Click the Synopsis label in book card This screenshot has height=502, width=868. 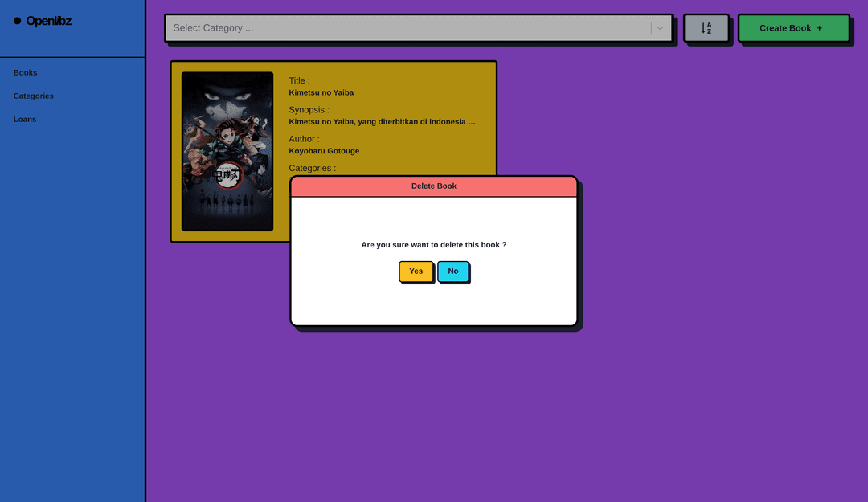point(309,110)
